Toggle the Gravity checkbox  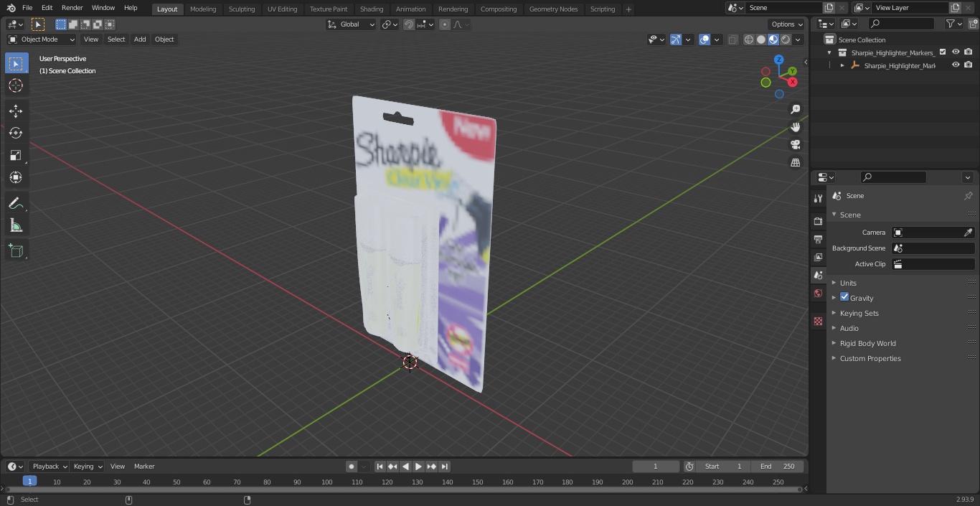(x=844, y=297)
